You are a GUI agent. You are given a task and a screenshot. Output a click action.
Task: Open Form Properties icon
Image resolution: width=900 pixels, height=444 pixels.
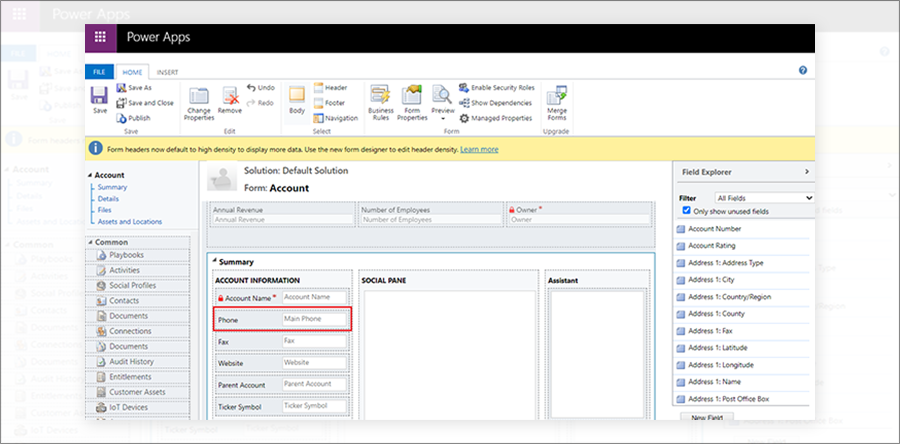pos(412,96)
